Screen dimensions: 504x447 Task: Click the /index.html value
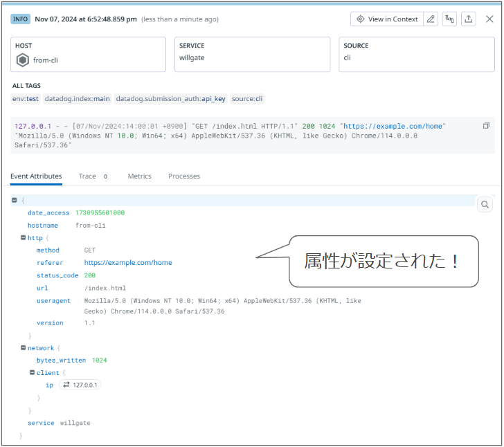tap(105, 288)
